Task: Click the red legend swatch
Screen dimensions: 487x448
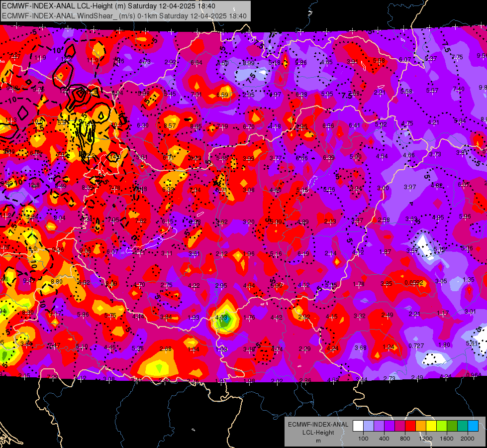Action: (x=410, y=426)
